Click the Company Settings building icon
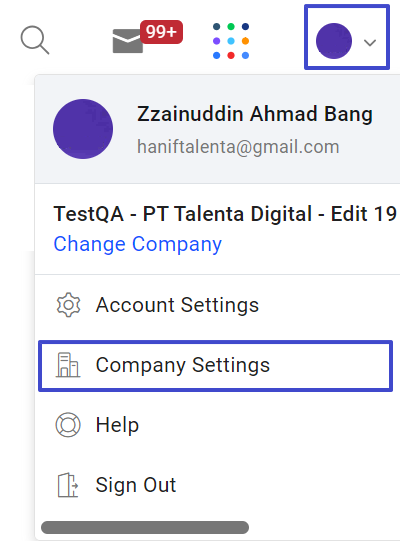Screen dimensions: 400x541 point(68,365)
